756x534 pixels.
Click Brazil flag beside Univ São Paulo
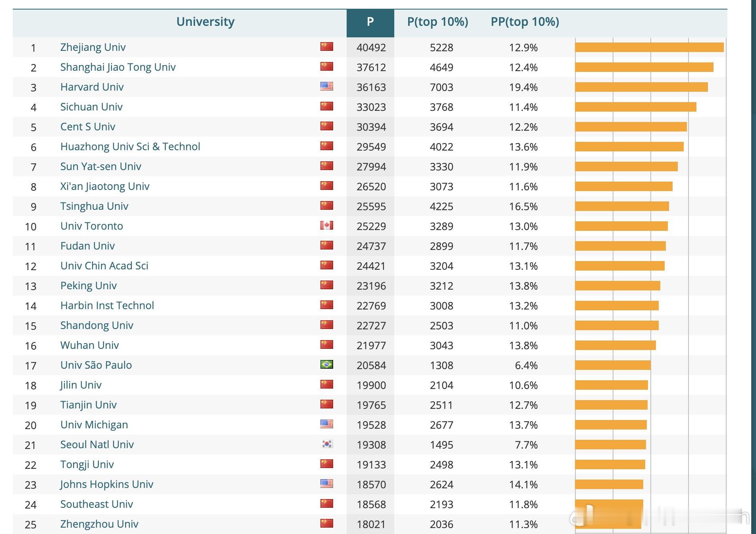tap(327, 365)
